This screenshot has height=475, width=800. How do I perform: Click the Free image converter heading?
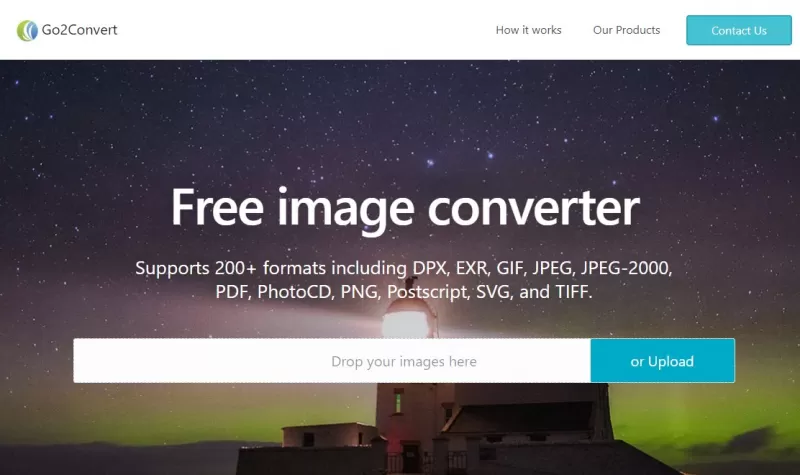[x=405, y=208]
